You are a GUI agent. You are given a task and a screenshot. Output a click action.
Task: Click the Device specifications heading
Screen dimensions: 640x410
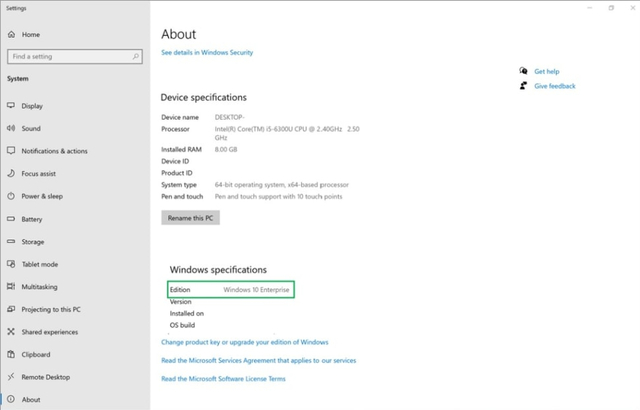click(x=203, y=98)
